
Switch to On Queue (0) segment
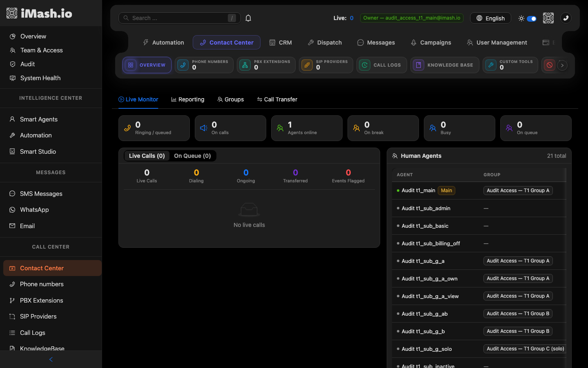tap(192, 156)
